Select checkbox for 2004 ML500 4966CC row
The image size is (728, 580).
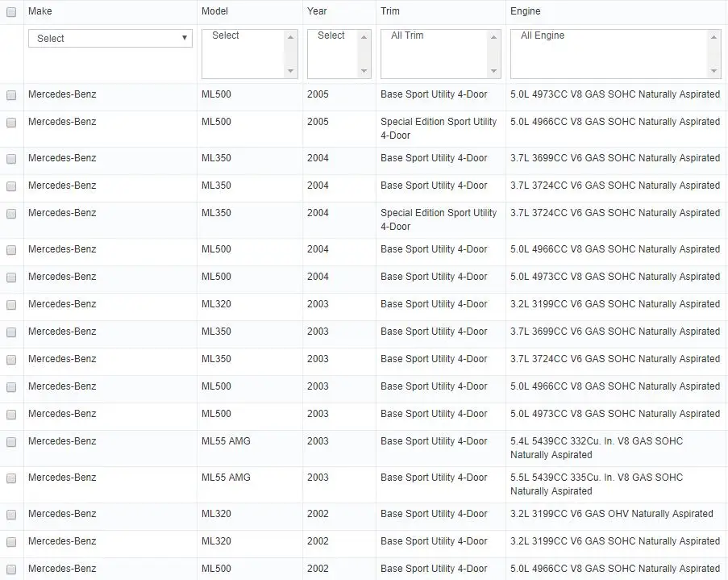tap(11, 250)
